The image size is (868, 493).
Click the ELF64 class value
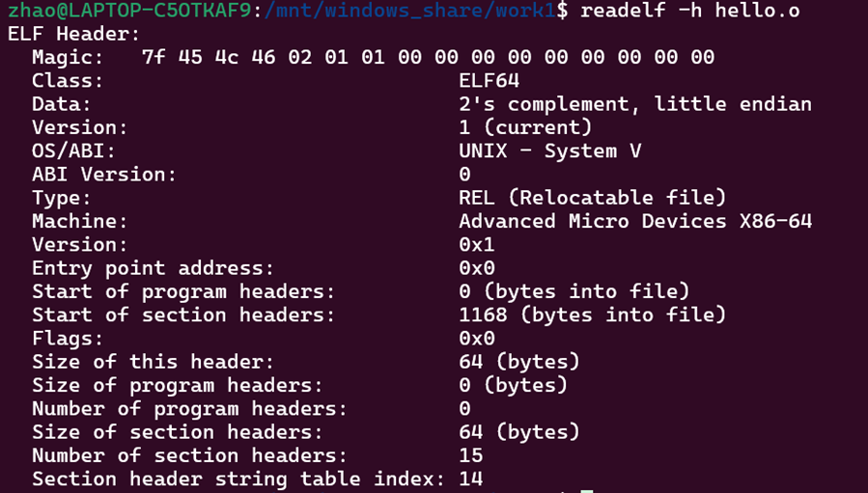click(490, 81)
